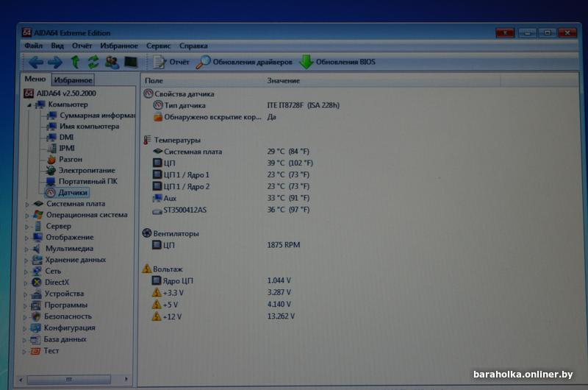Select Портативный ПК tree item
The width and height of the screenshot is (588, 390).
[82, 181]
